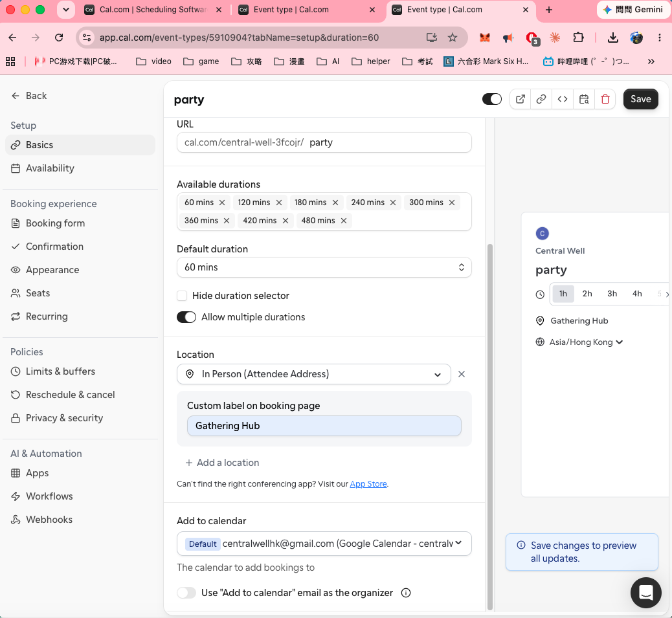
Task: Open the MetaMask fox extension
Action: click(485, 38)
